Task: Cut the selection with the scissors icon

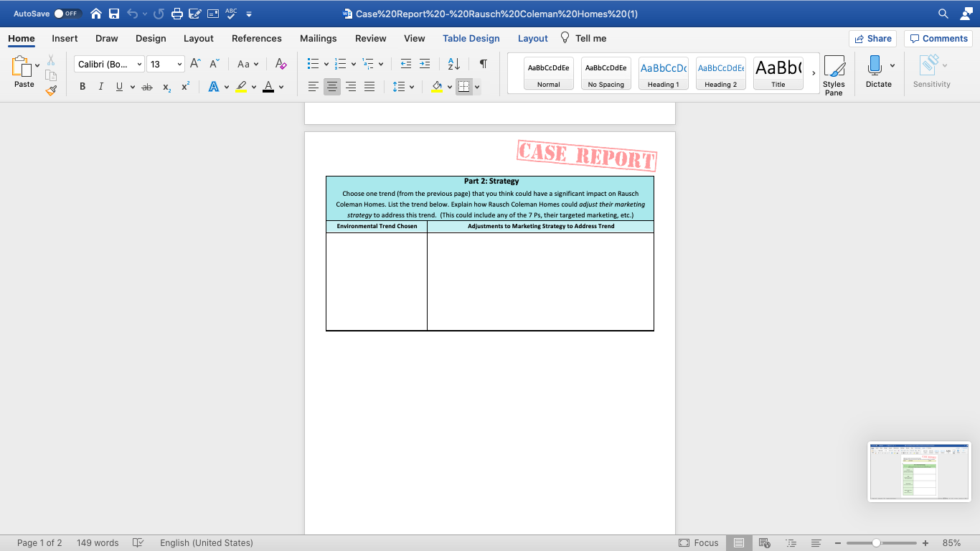Action: (x=51, y=60)
